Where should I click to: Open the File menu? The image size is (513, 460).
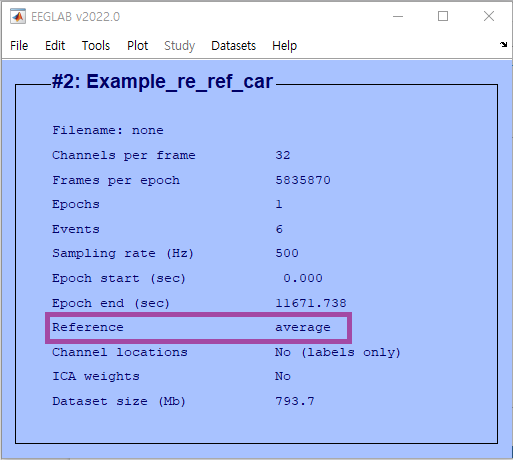pyautogui.click(x=19, y=46)
